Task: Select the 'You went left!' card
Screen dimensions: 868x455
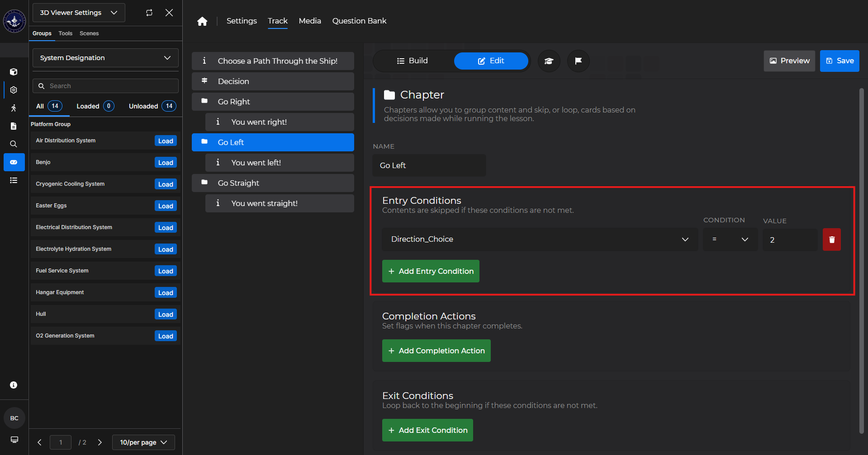Action: pyautogui.click(x=280, y=163)
